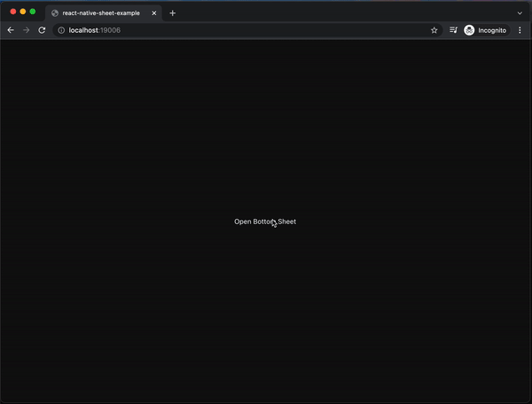Screen dimensions: 532x404
Task: Select the react-native-sheet-example tab
Action: 104,13
